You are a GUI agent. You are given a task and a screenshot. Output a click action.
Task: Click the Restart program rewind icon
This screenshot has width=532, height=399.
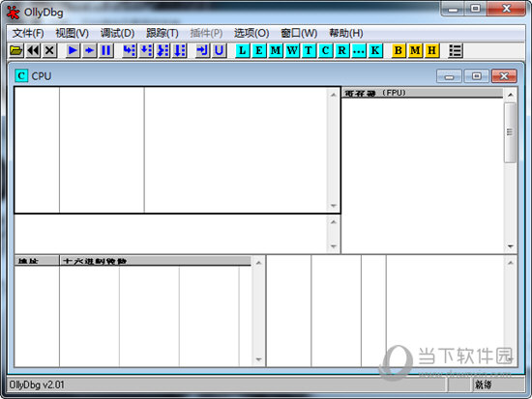[x=33, y=50]
